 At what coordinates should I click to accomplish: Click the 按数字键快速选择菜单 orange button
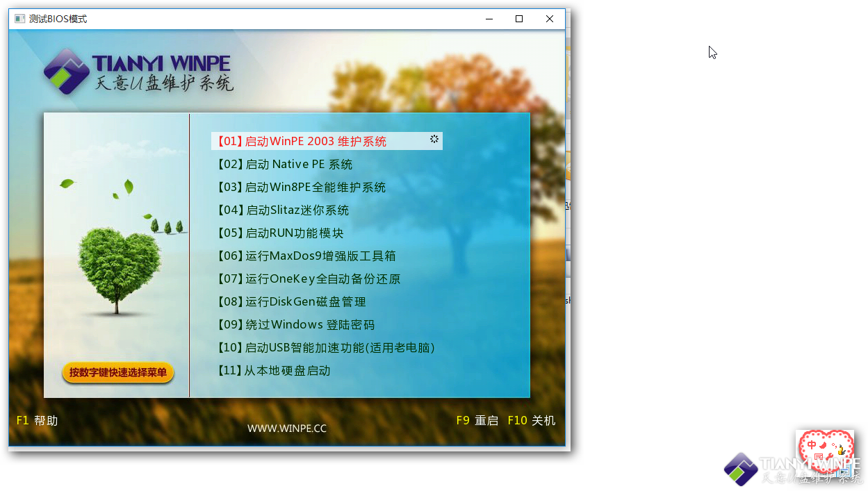click(x=118, y=373)
